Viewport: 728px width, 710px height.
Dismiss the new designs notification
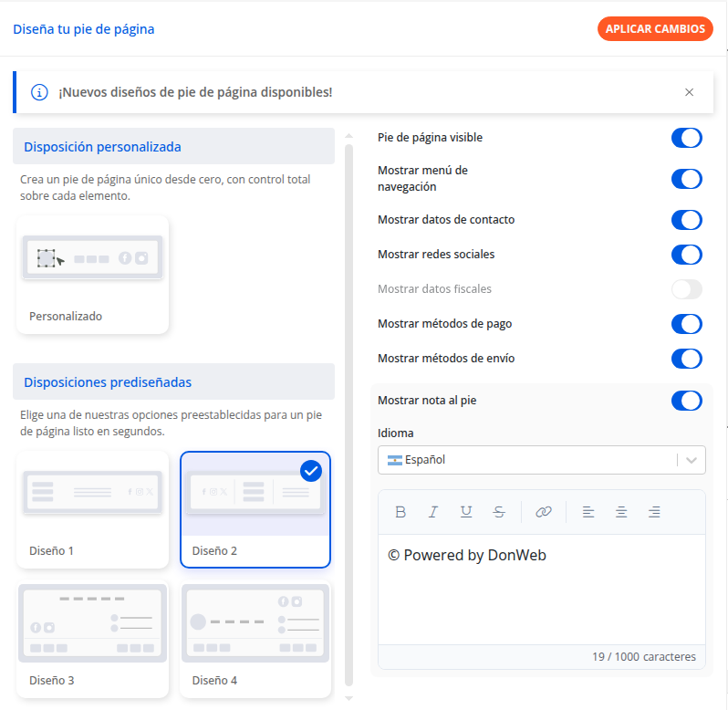(x=689, y=92)
